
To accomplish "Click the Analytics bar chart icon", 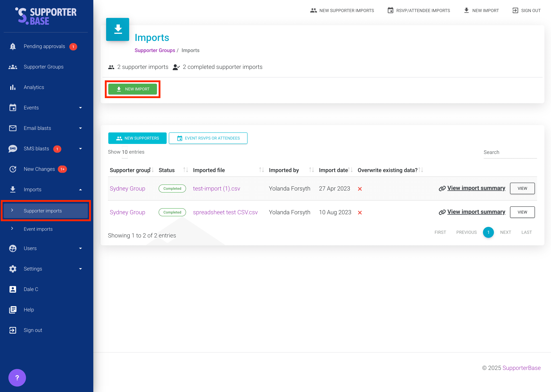I will click(13, 87).
